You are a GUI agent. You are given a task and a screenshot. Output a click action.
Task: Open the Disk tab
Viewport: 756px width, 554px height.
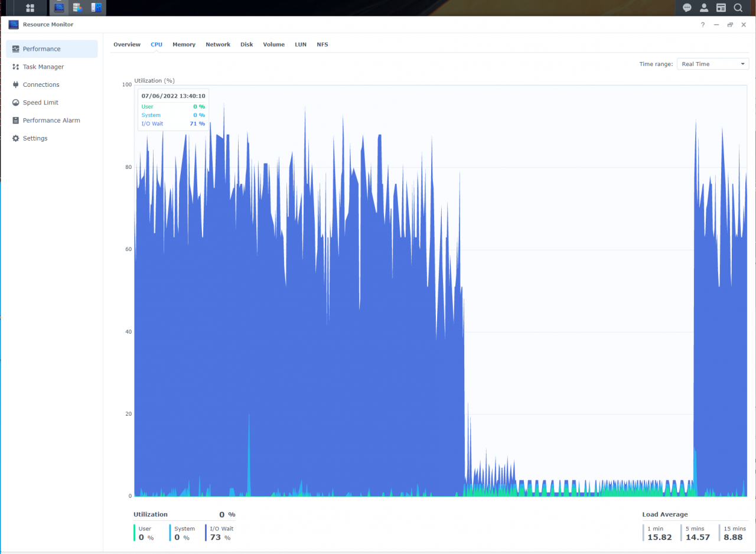pos(246,44)
